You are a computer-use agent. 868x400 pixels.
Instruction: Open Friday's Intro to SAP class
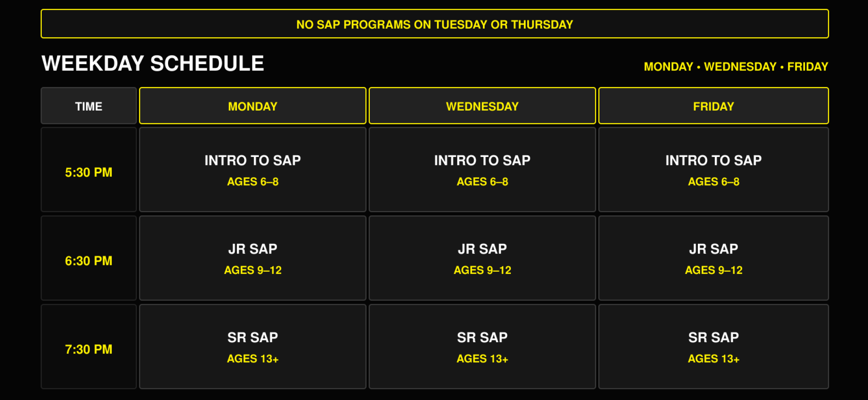click(713, 170)
